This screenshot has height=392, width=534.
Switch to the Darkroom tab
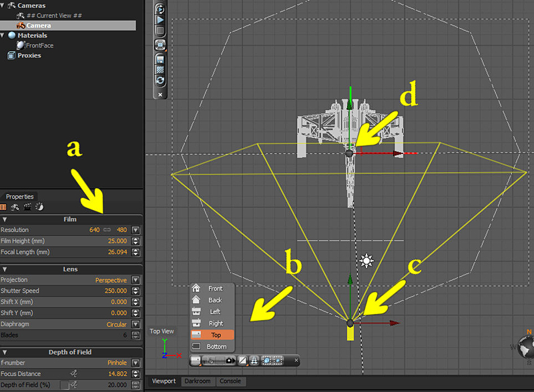[197, 381]
